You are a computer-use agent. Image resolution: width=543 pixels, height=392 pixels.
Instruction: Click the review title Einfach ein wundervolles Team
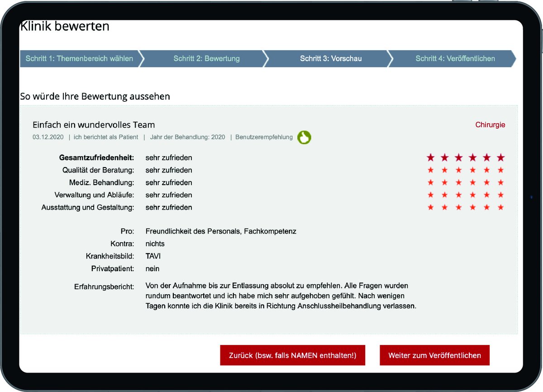click(94, 125)
